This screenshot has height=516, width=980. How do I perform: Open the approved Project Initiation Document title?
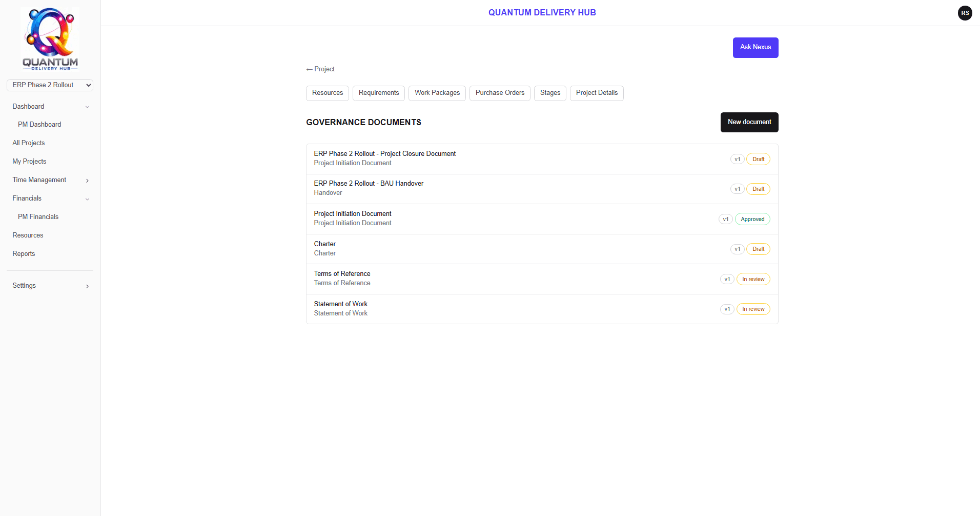(352, 214)
